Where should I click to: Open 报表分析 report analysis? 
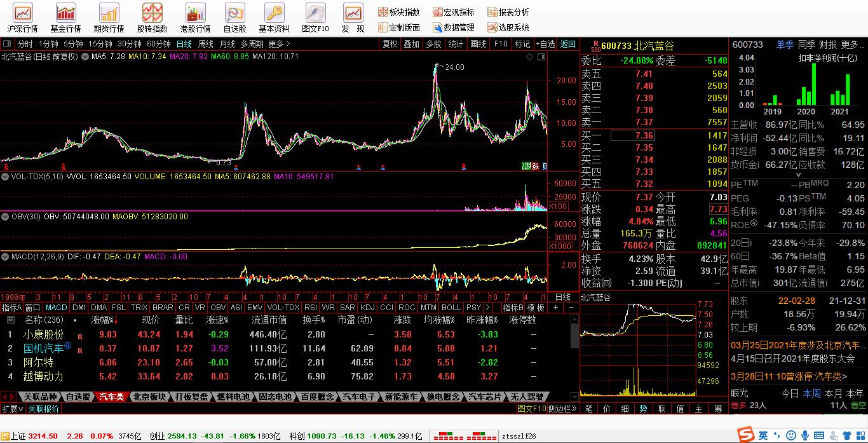(x=508, y=12)
